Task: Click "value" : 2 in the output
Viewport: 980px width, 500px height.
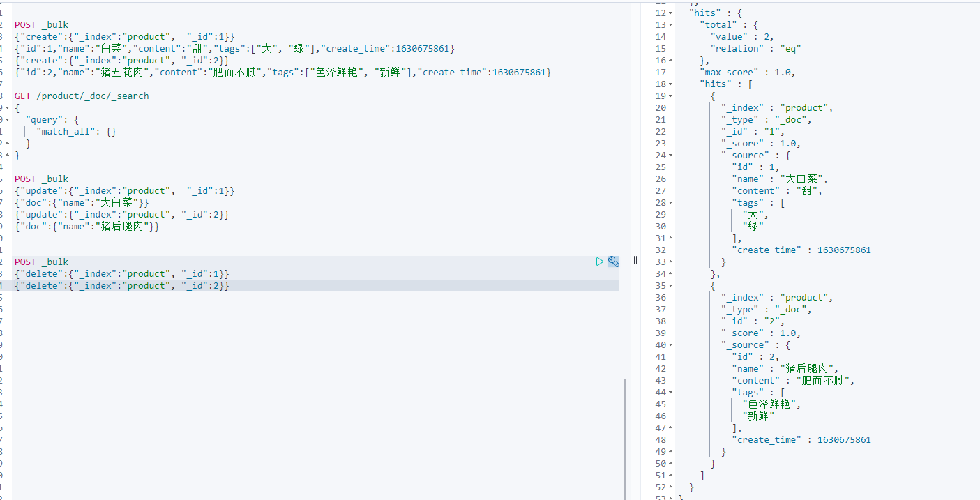Action: 742,36
